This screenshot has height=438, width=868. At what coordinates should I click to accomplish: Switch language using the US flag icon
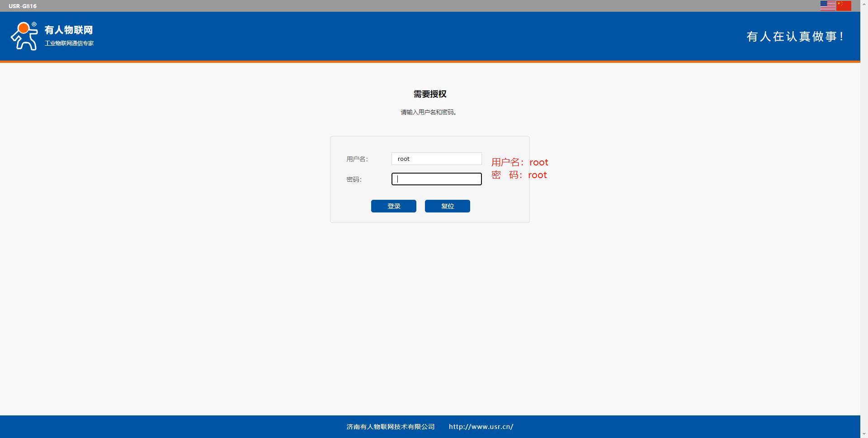coord(828,6)
